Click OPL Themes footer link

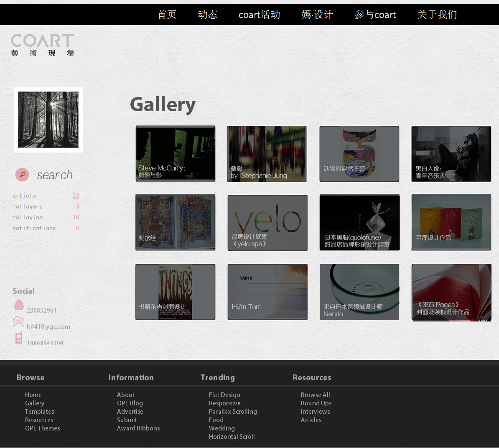43,428
